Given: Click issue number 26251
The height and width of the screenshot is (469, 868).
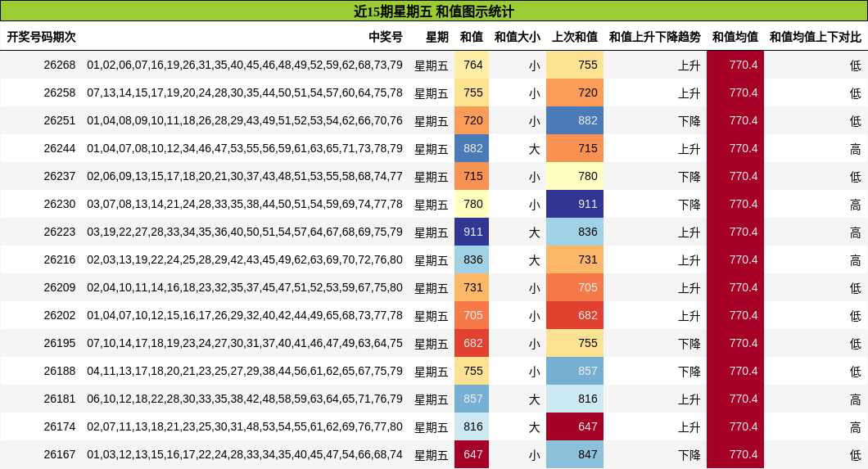Looking at the screenshot, I should pyautogui.click(x=60, y=120).
